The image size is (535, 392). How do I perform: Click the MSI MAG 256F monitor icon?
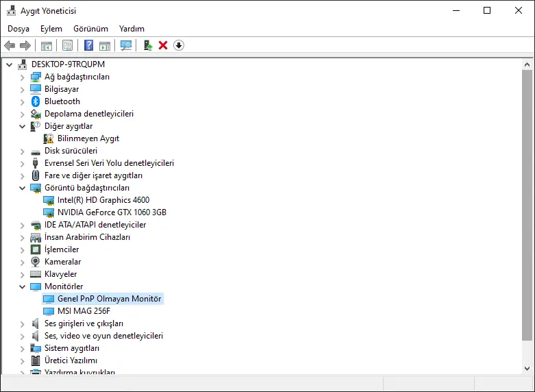tap(49, 311)
